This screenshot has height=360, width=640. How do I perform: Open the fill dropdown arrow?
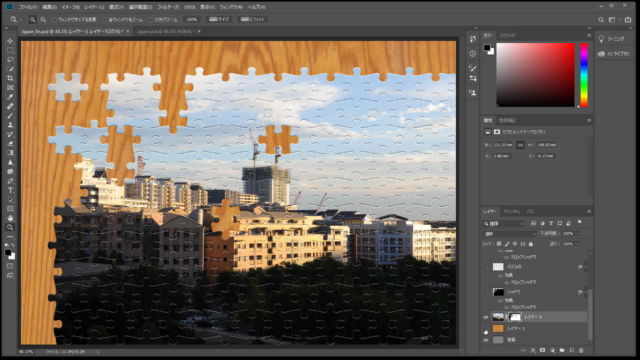(x=578, y=244)
